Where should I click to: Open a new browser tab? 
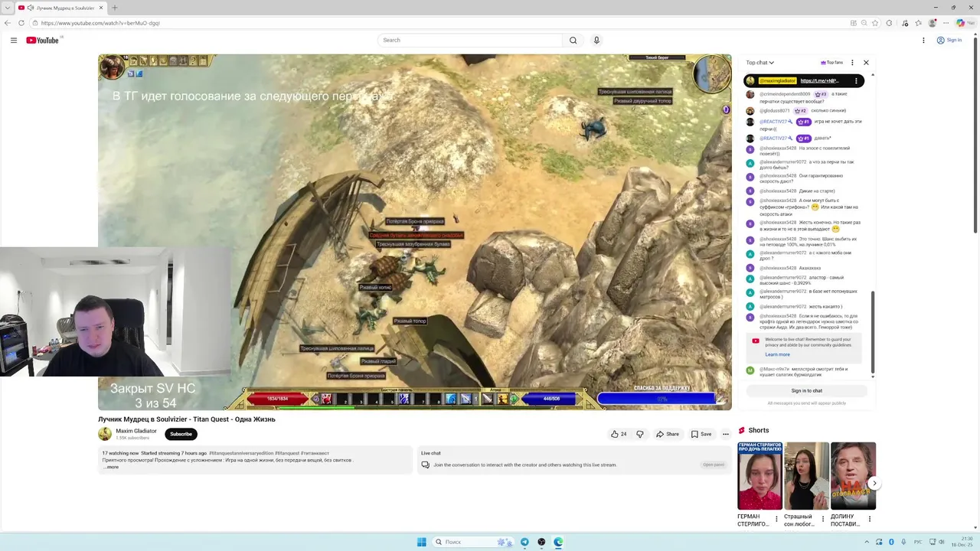point(115,8)
